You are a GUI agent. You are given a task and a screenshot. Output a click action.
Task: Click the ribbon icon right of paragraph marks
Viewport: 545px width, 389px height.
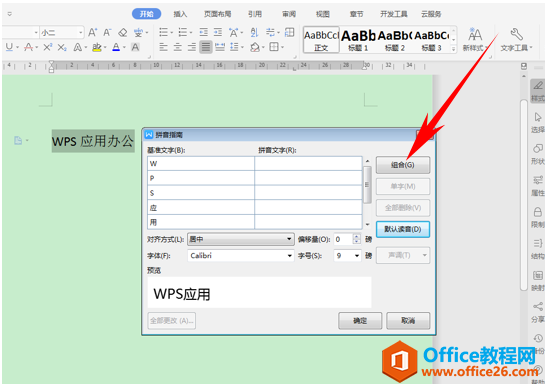tap(290, 32)
